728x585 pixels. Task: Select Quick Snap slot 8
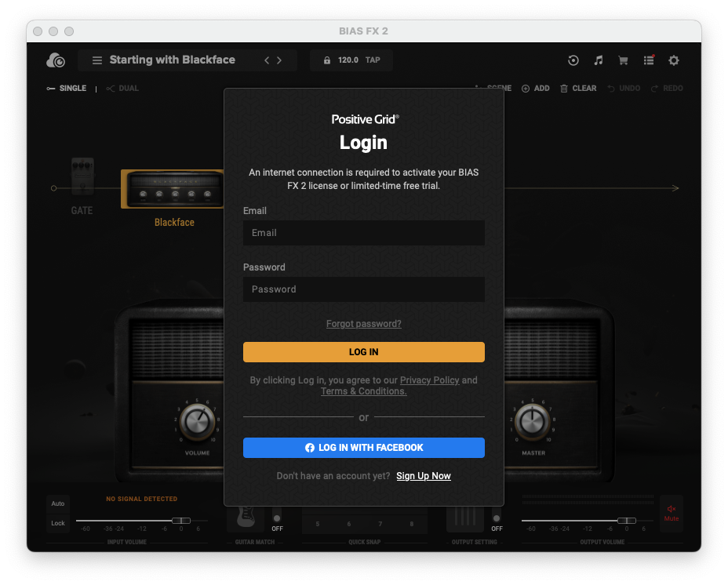click(x=412, y=524)
